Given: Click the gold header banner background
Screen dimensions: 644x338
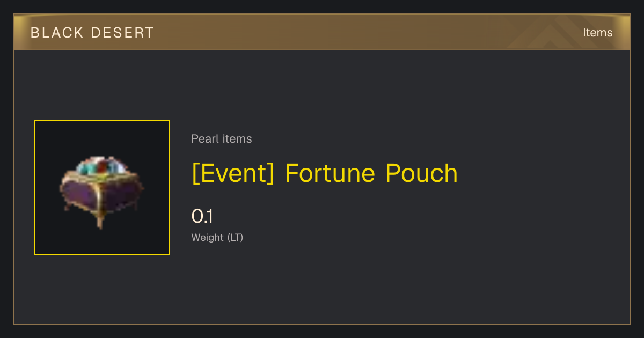Looking at the screenshot, I should [322, 32].
